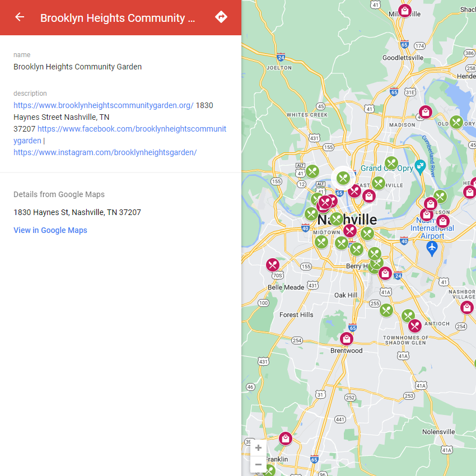
Task: Select the pink shopping bag marker near Franklin
Action: point(286,438)
